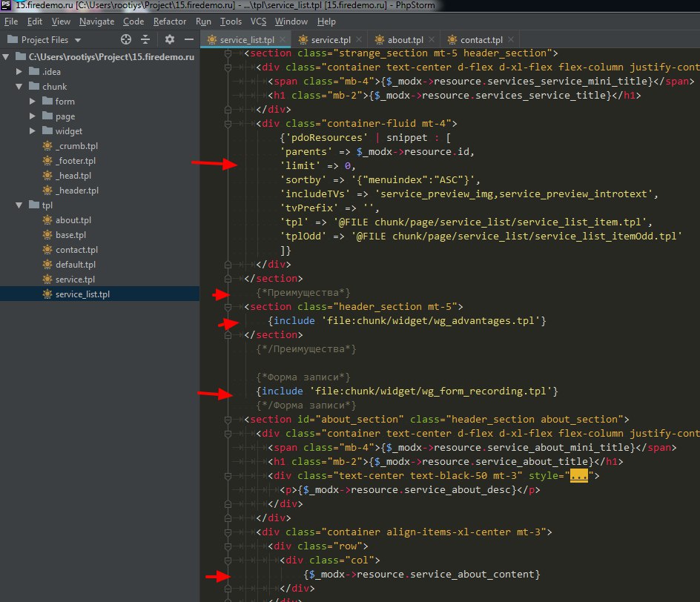700x602 pixels.
Task: Fold the div class="row" block in gutter
Action: [x=228, y=546]
